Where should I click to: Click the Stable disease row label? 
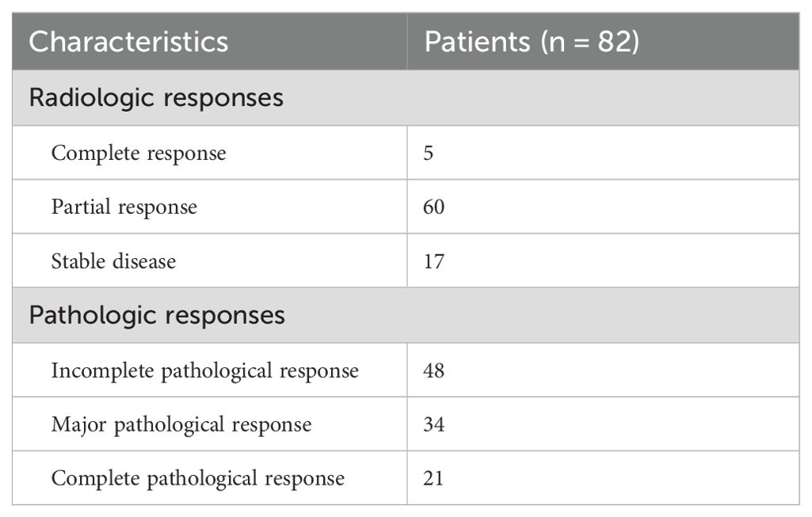click(113, 260)
